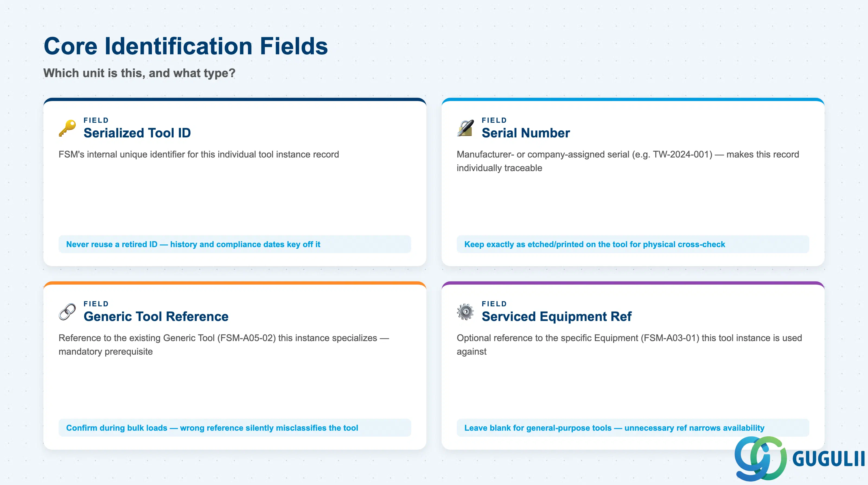Click the gear icon beside Serviced Equipment Ref
Viewport: 868px width, 485px height.
[x=465, y=312]
